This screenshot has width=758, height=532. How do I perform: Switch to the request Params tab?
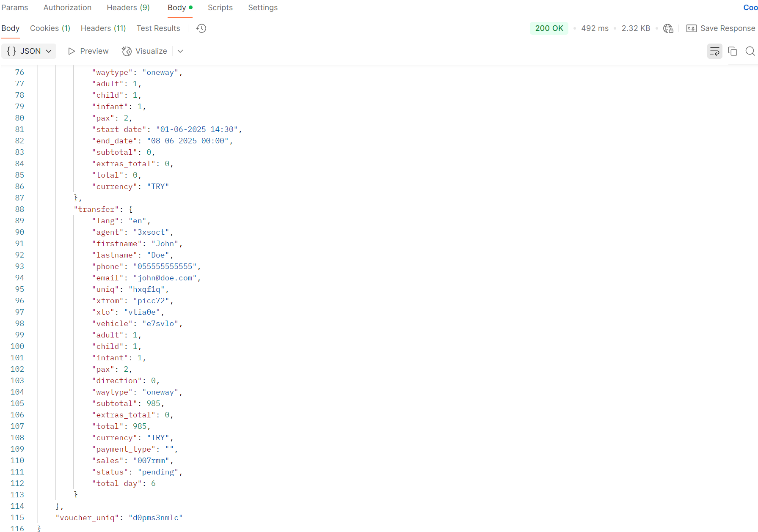15,8
